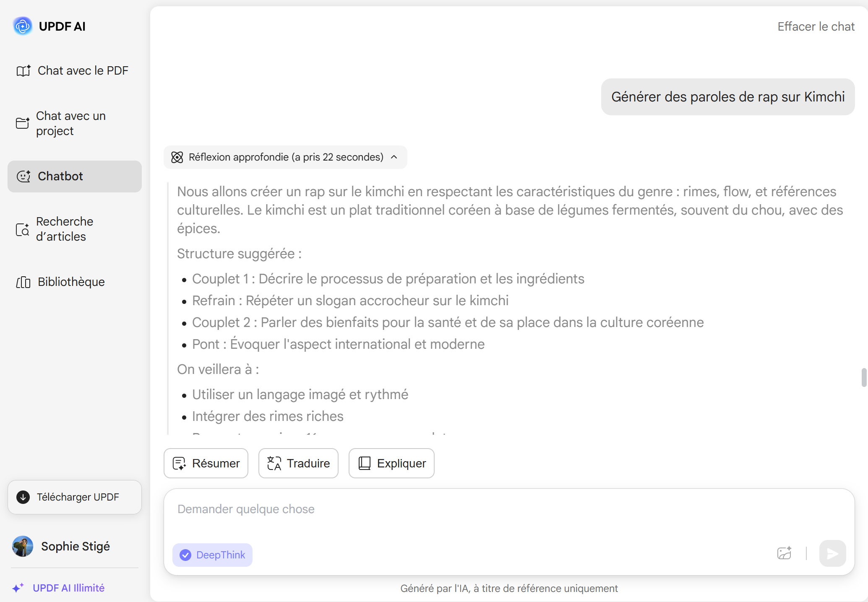
Task: Click the chat vertical scrollbar
Action: 864,377
